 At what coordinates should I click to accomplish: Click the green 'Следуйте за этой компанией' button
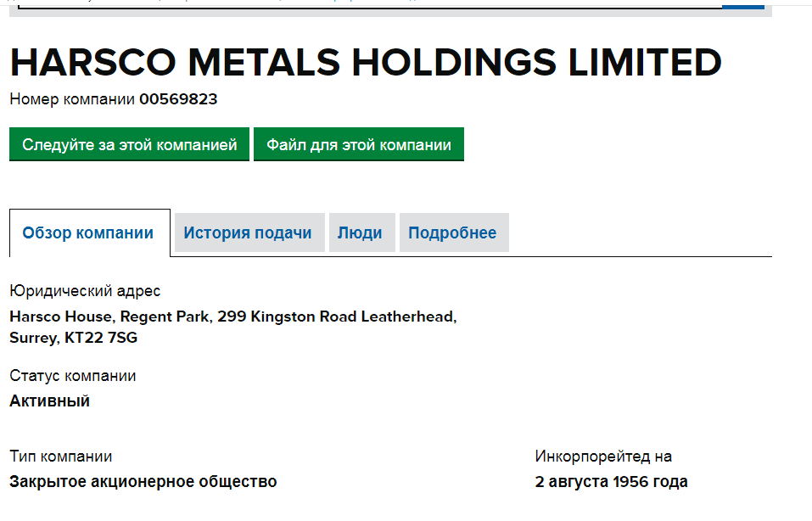(129, 144)
